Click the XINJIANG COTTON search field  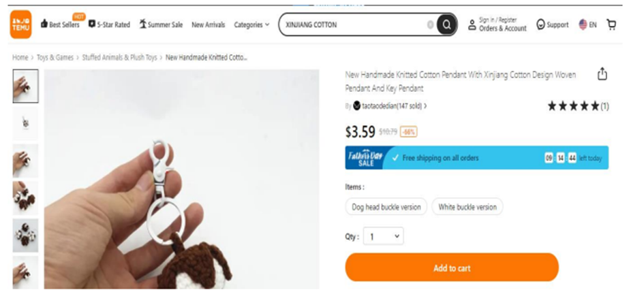(354, 25)
